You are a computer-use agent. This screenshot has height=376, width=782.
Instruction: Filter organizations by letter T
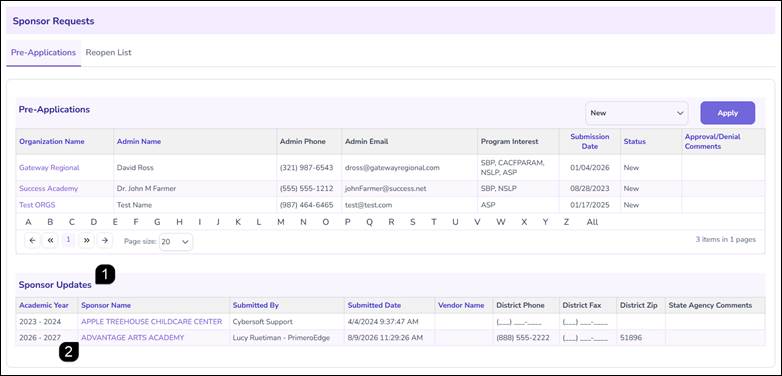(x=434, y=222)
